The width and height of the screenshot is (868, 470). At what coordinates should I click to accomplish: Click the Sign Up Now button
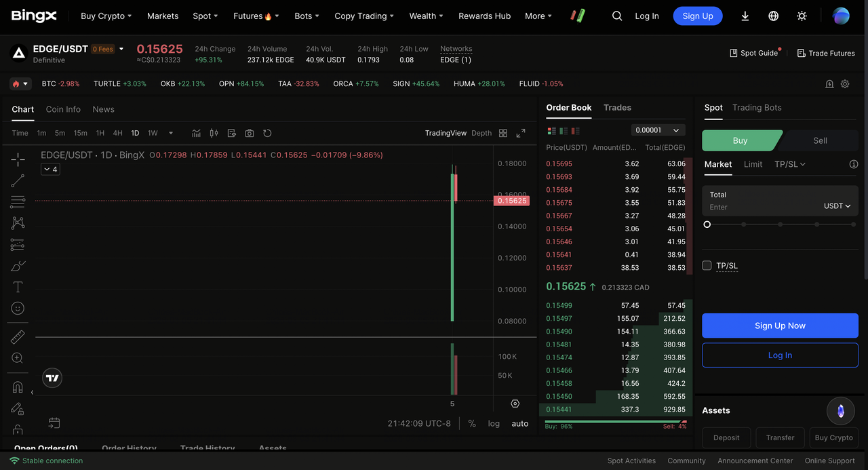pyautogui.click(x=780, y=326)
